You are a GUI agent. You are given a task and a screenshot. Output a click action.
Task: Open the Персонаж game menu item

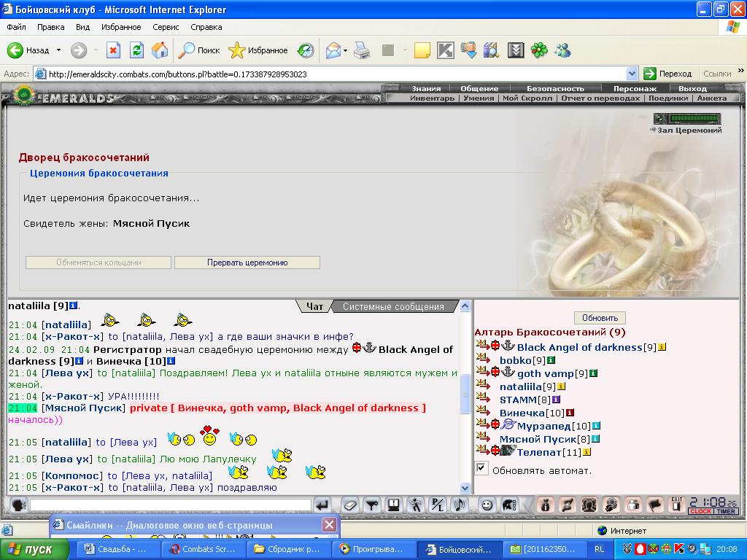click(x=635, y=88)
